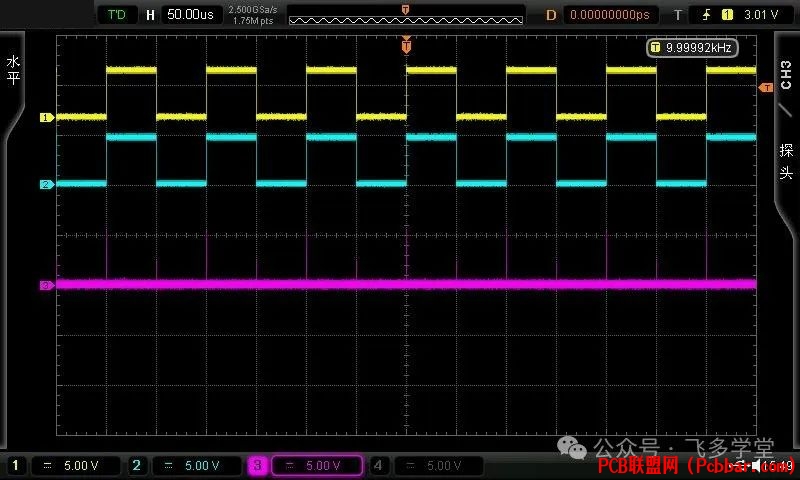Click the orange trigger position marker at top of grid

(x=406, y=45)
